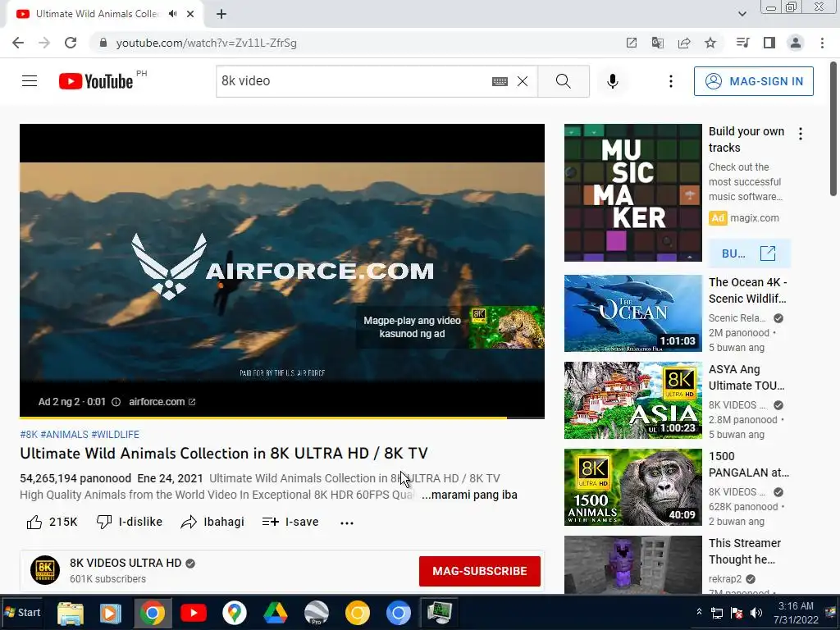The image size is (840, 630).
Task: Click the 8K VIDEOS ULTRA HD channel name
Action: coord(126,563)
